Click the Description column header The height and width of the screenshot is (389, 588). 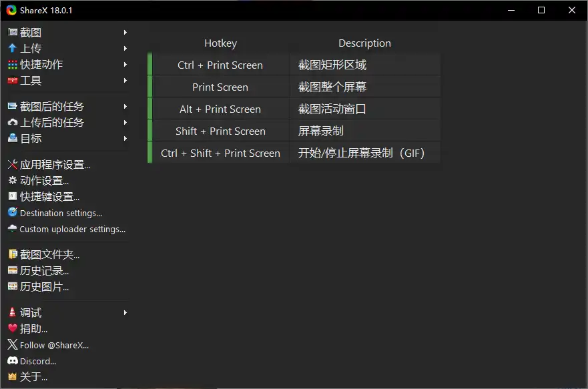tap(364, 43)
